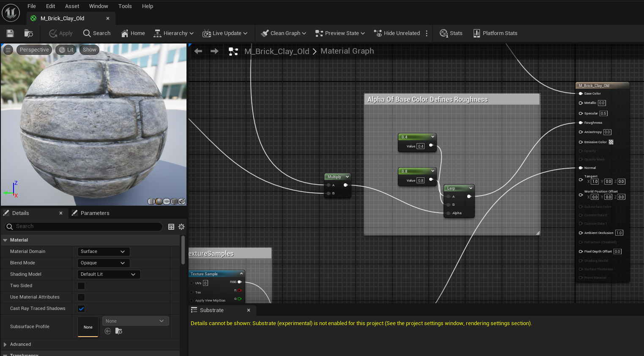The image size is (644, 356).
Task: Open Details settings gear
Action: [x=181, y=227]
